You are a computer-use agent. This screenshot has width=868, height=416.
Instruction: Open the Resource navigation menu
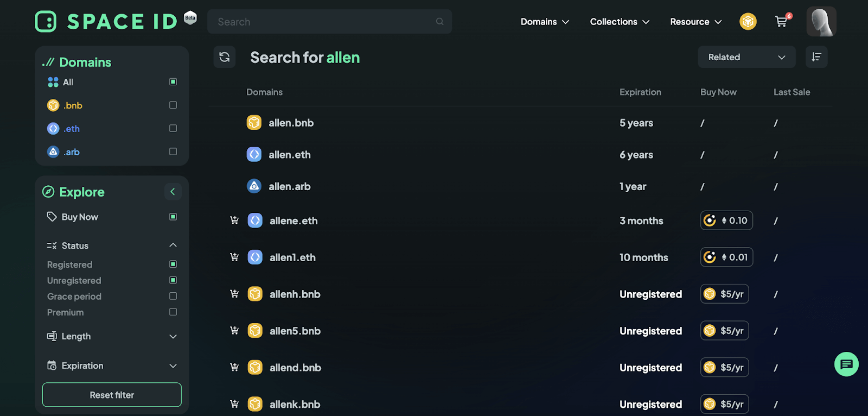(x=696, y=22)
